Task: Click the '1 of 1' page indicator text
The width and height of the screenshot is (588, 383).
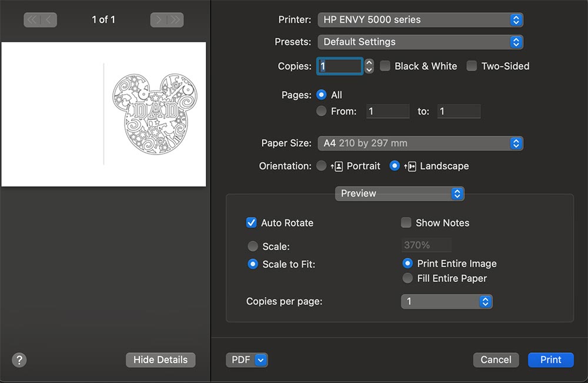Action: point(103,19)
